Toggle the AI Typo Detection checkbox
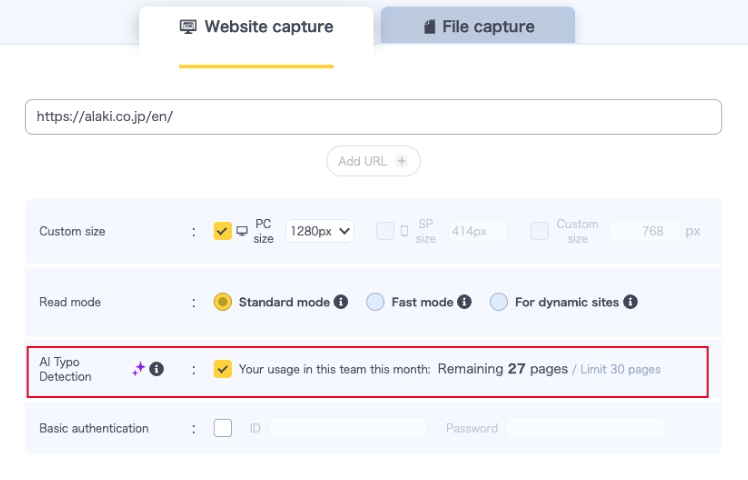The height and width of the screenshot is (480, 748). click(x=223, y=369)
